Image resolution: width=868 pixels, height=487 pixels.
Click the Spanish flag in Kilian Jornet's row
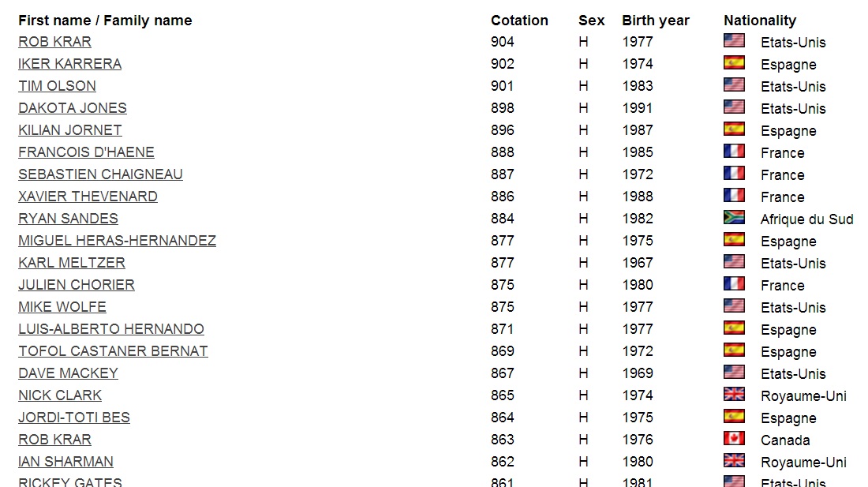[x=734, y=129]
